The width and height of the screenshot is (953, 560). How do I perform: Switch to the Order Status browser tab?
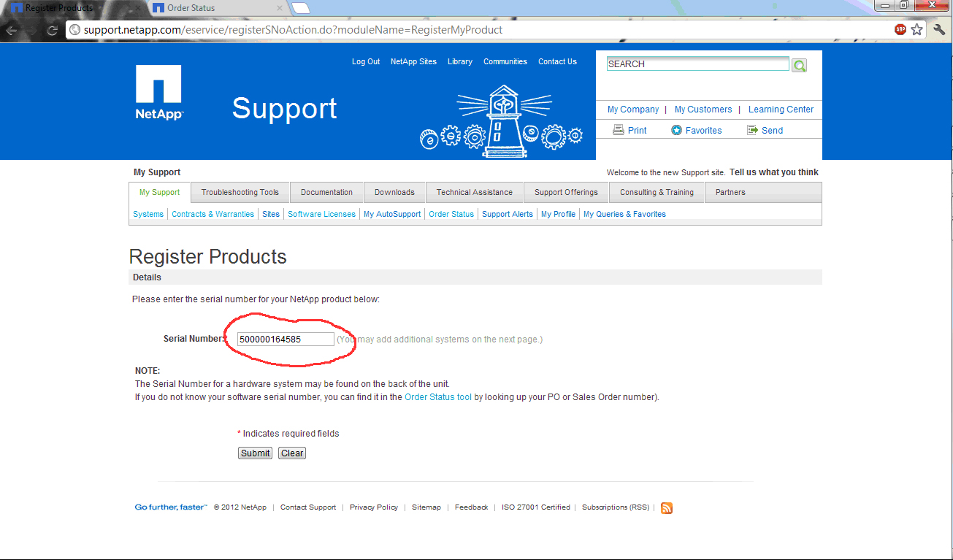pyautogui.click(x=212, y=8)
